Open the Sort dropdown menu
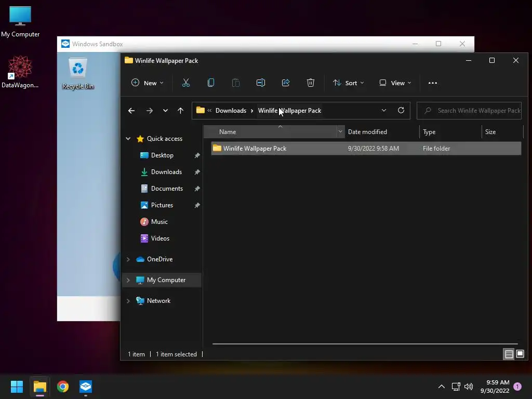 (349, 83)
